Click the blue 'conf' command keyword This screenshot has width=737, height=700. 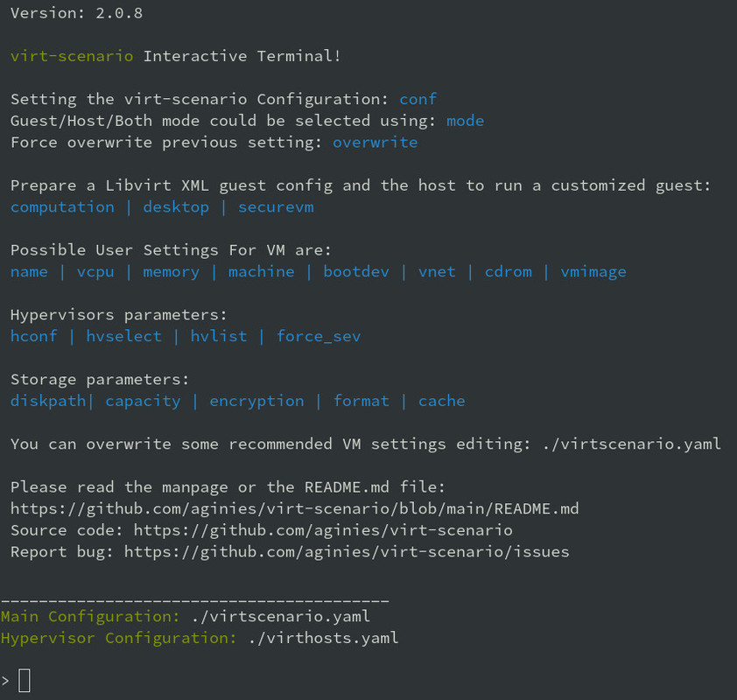tap(418, 99)
